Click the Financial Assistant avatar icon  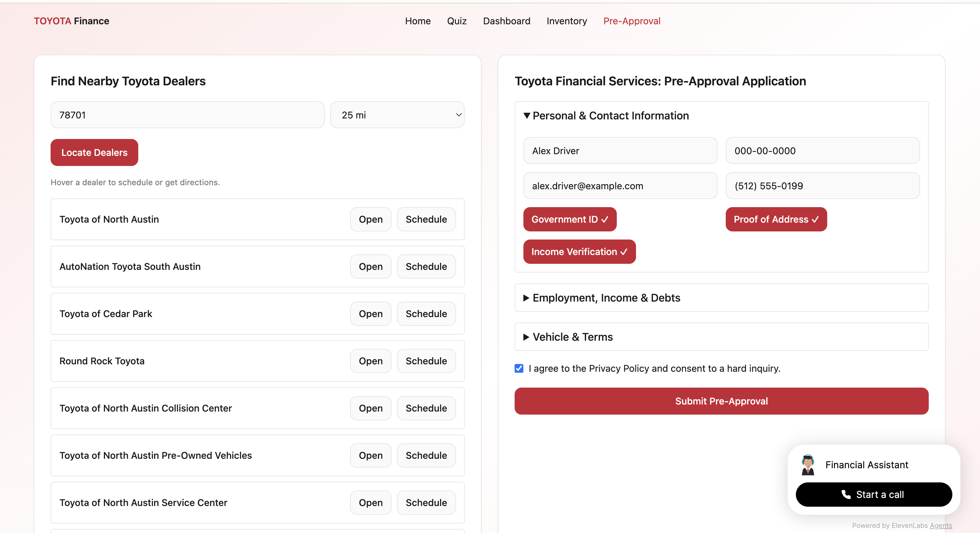coord(808,465)
